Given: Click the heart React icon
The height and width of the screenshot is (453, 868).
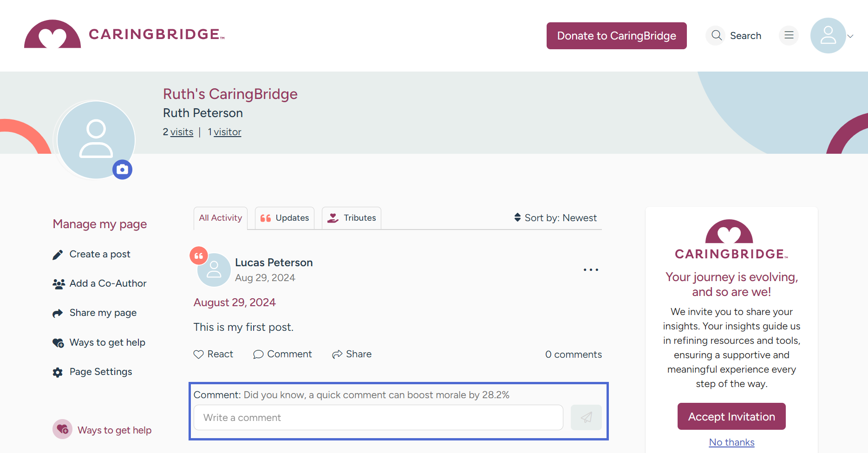Looking at the screenshot, I should click(199, 355).
